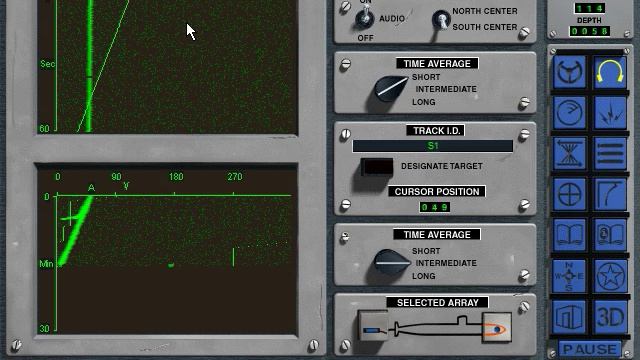640x360 pixels.
Task: Click bearing label 180 on lower waterfall
Action: point(176,177)
